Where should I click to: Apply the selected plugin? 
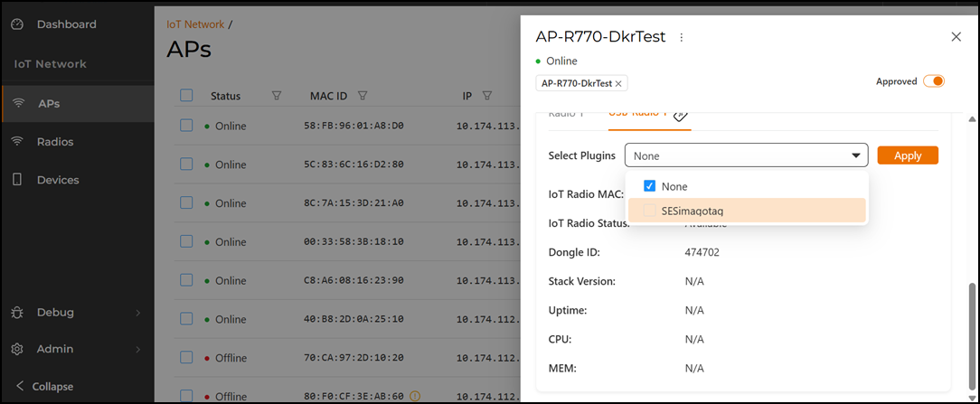tap(908, 155)
